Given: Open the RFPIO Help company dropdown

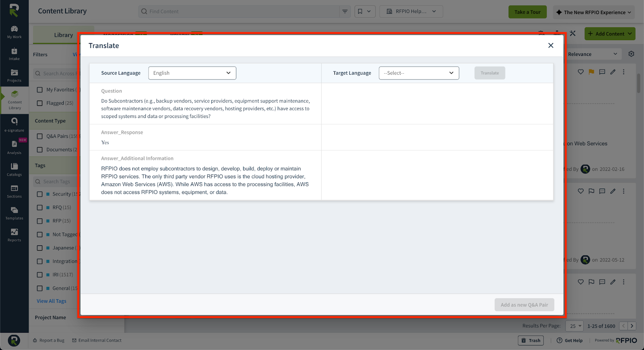Looking at the screenshot, I should coord(411,12).
